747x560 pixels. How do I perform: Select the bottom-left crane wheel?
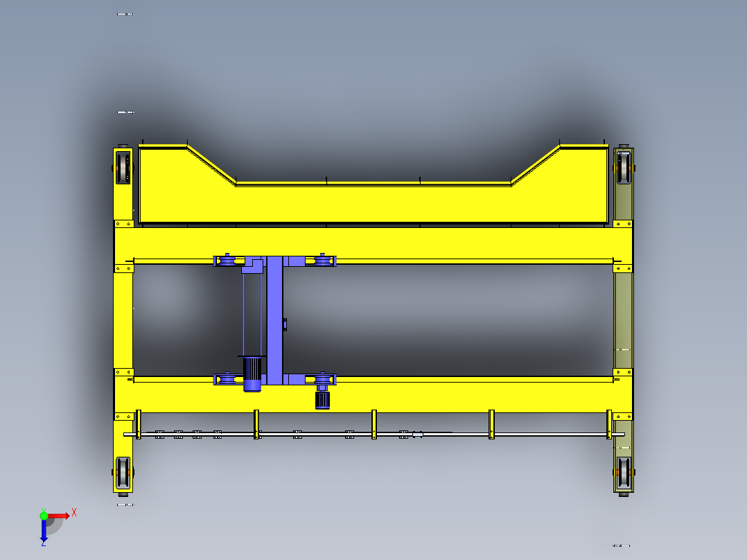pos(123,473)
